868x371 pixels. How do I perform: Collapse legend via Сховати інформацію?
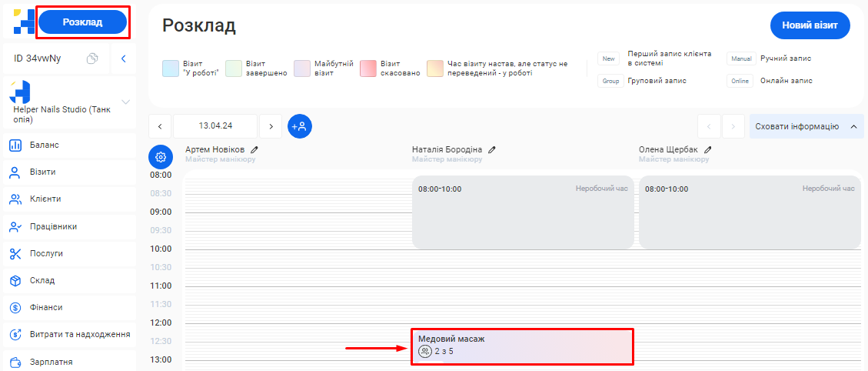coord(806,126)
